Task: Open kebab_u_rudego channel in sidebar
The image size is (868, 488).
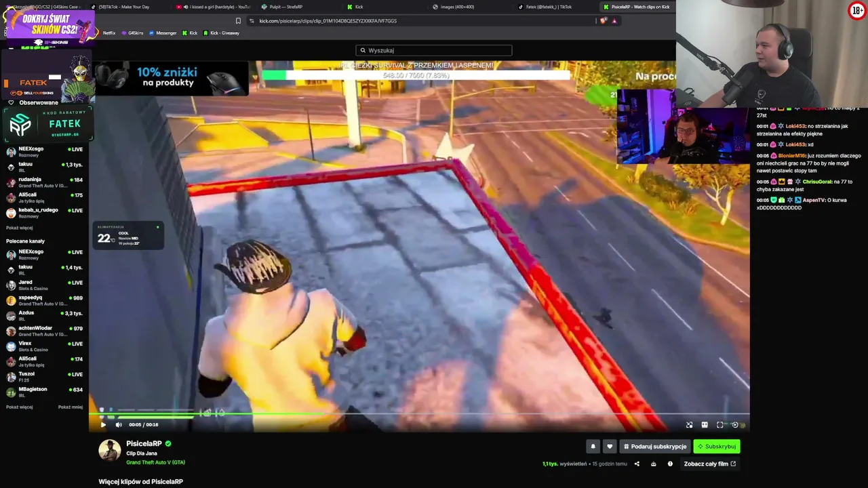Action: coord(45,213)
